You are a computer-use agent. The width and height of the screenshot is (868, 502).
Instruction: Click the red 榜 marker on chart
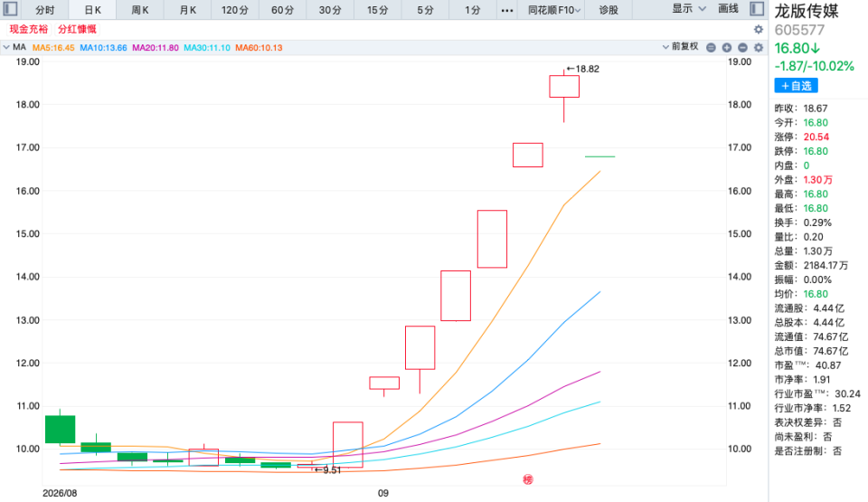tap(528, 479)
